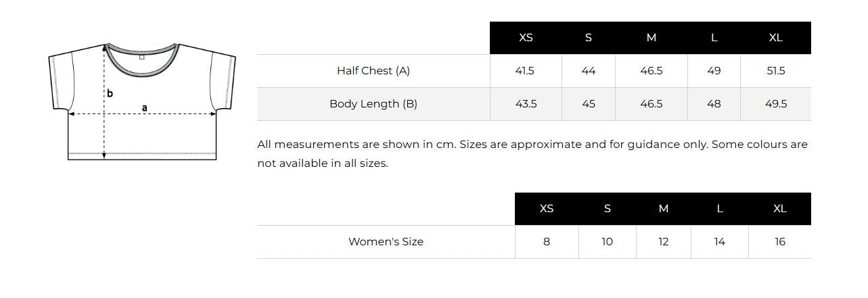
Task: Select women's size 8 cell
Action: [547, 242]
